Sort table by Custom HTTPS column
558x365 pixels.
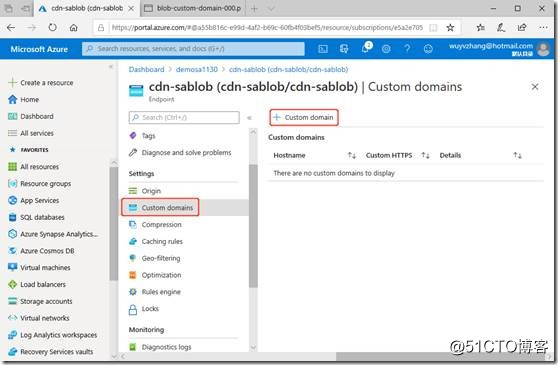pos(425,155)
